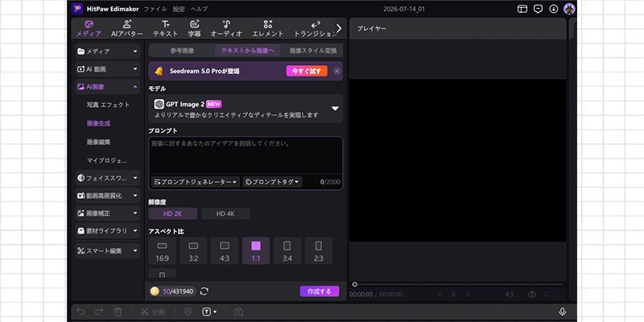This screenshot has width=644, height=322.
Task: Expand the フェイススワップ sidebar section
Action: click(x=108, y=178)
